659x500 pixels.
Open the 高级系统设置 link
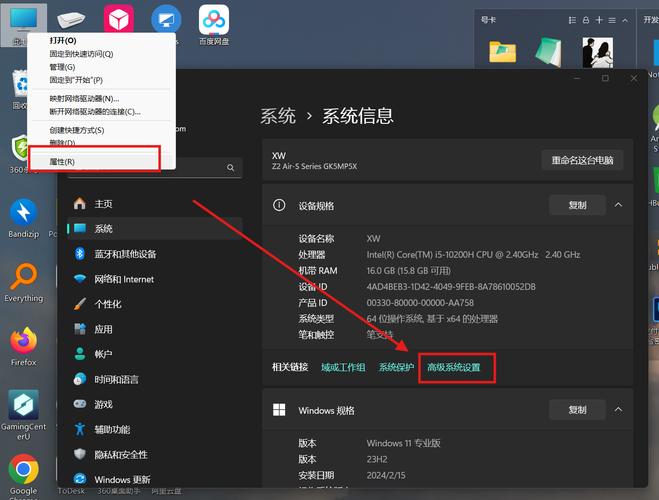pyautogui.click(x=453, y=367)
